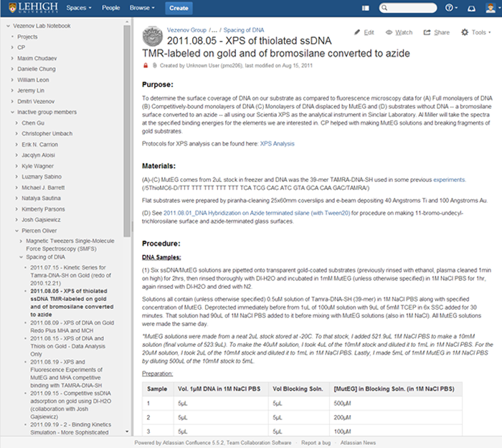The image size is (502, 448).
Task: Click the sidebar scroll down arrow
Action: (127, 432)
